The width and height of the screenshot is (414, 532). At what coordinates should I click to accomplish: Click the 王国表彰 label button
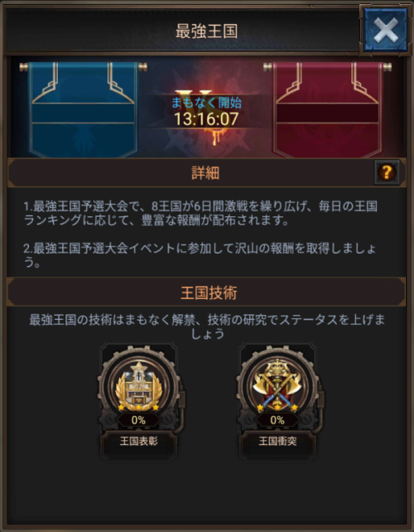(x=138, y=441)
